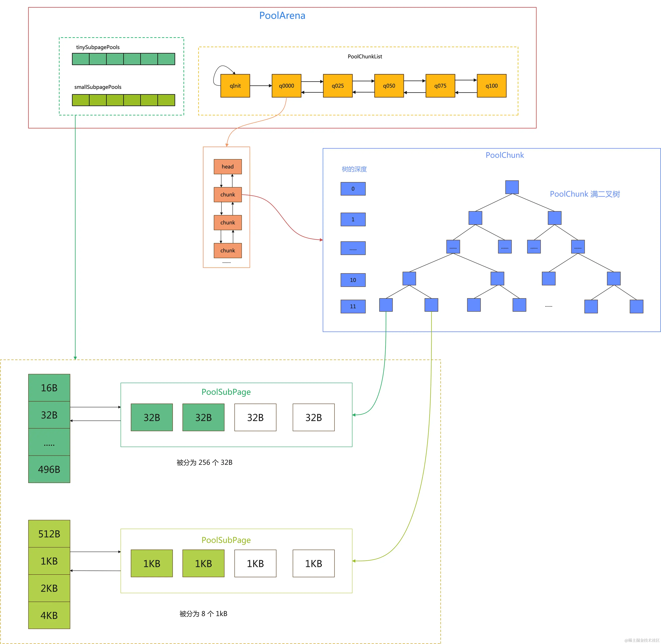Click the PoolChunk title text
This screenshot has width=661, height=644.
pos(504,155)
